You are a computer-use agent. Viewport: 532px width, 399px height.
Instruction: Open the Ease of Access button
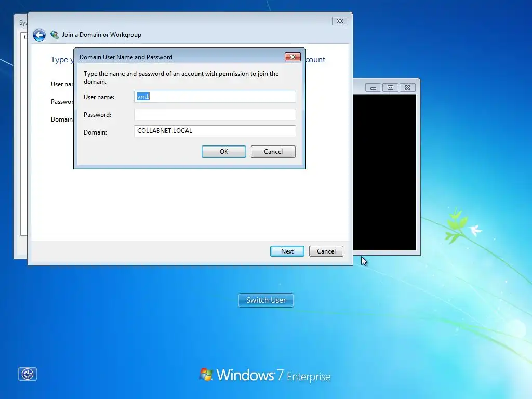point(28,374)
